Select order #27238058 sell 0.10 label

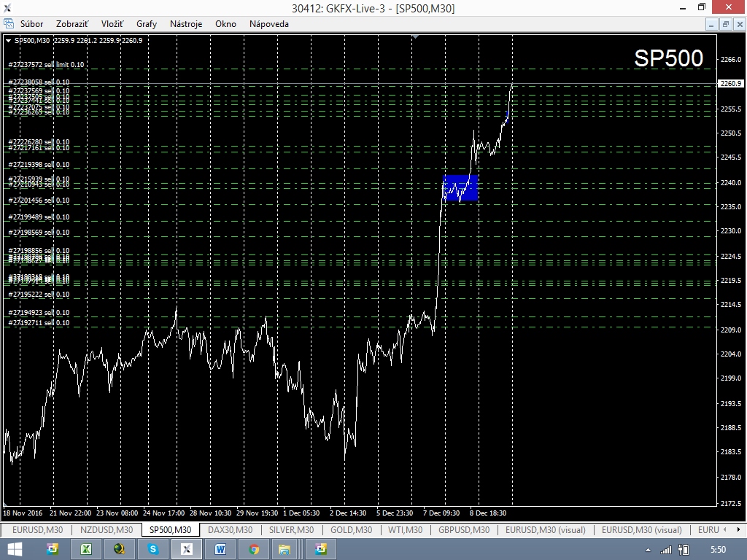(x=39, y=82)
